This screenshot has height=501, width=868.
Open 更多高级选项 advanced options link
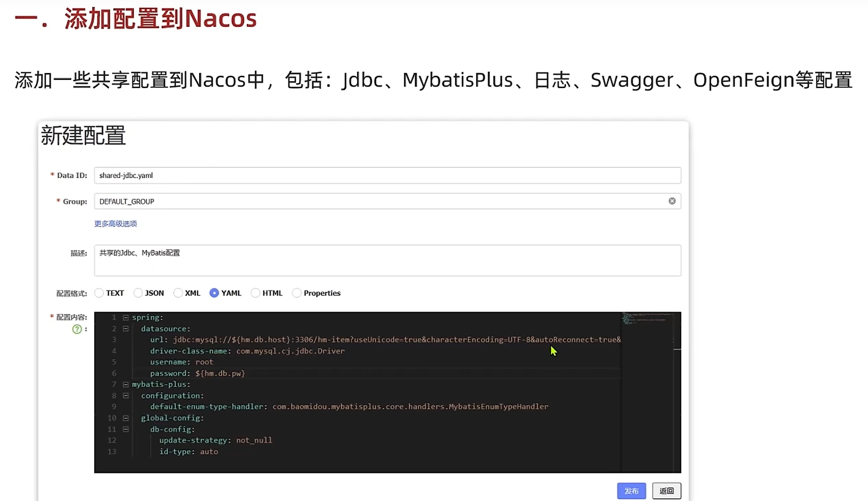[x=116, y=224]
